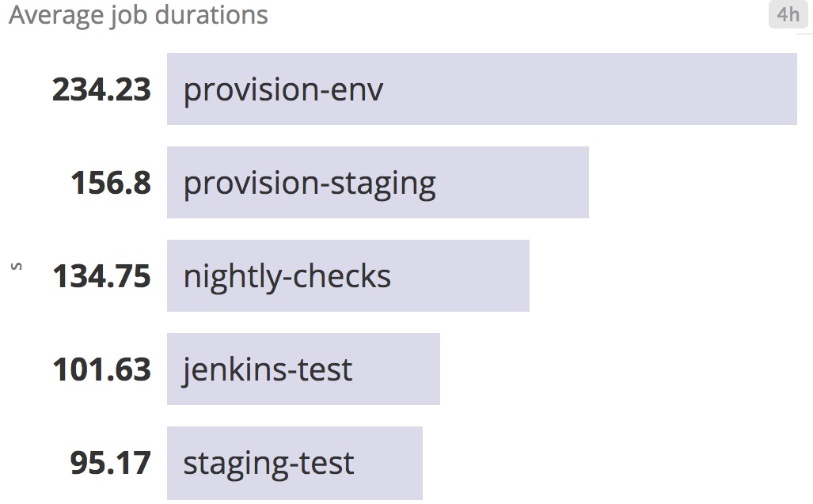Click the nightly-checks text label

click(x=287, y=277)
